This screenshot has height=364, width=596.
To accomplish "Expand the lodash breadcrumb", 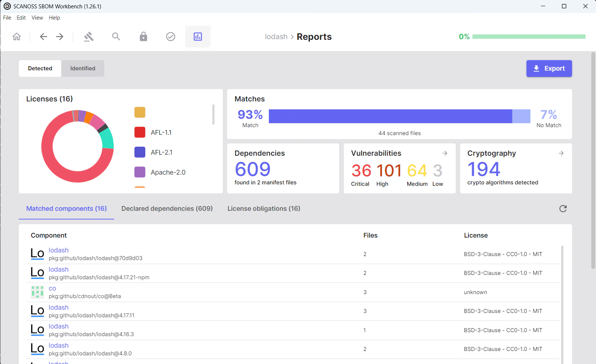I will click(x=276, y=36).
